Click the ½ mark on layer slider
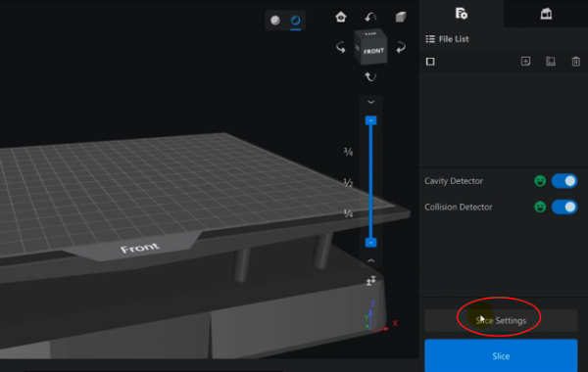 pos(348,182)
